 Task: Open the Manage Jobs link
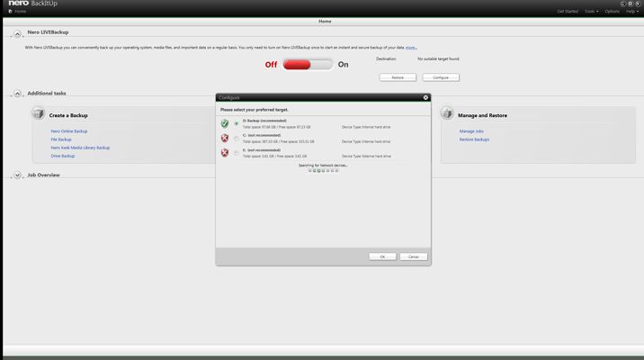471,131
